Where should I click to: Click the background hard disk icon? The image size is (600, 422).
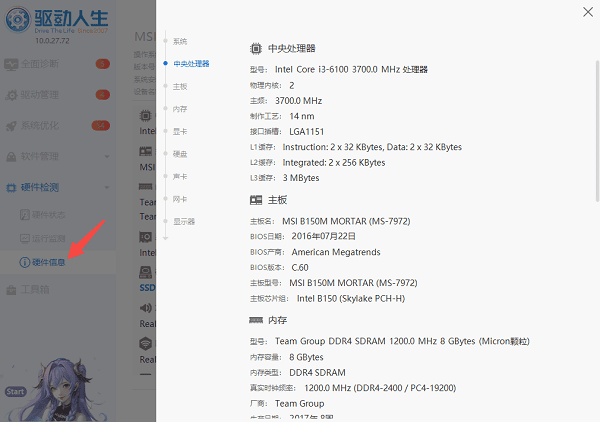click(145, 272)
